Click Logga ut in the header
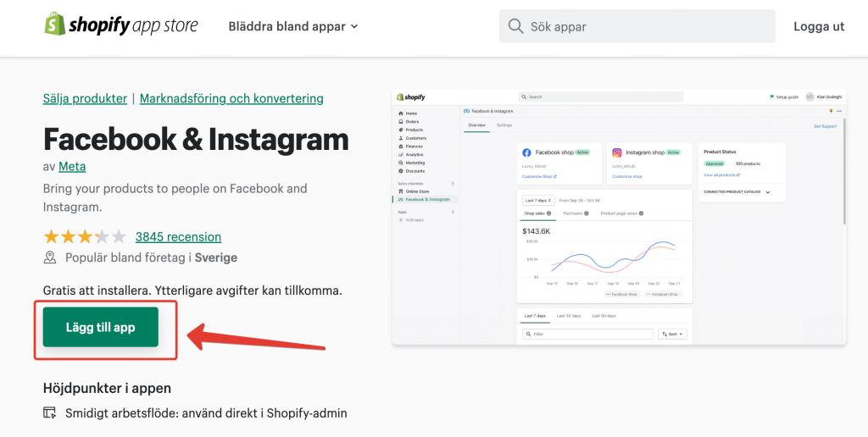Screen dimensions: 868x437 [819, 26]
